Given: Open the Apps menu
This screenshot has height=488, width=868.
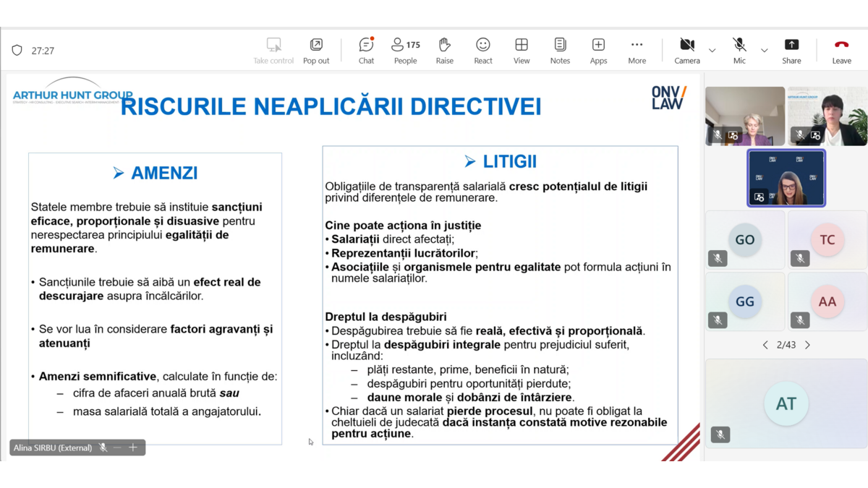Looking at the screenshot, I should [598, 51].
